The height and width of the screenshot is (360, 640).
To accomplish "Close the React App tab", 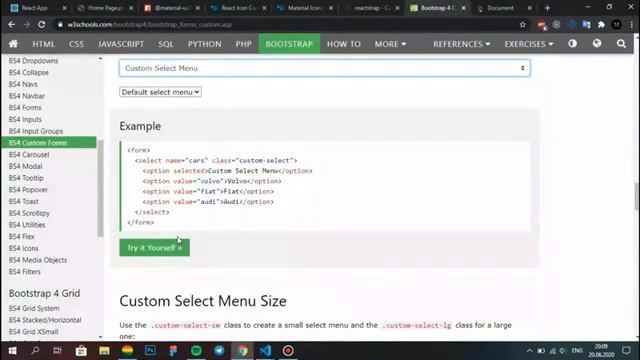I will [64, 8].
